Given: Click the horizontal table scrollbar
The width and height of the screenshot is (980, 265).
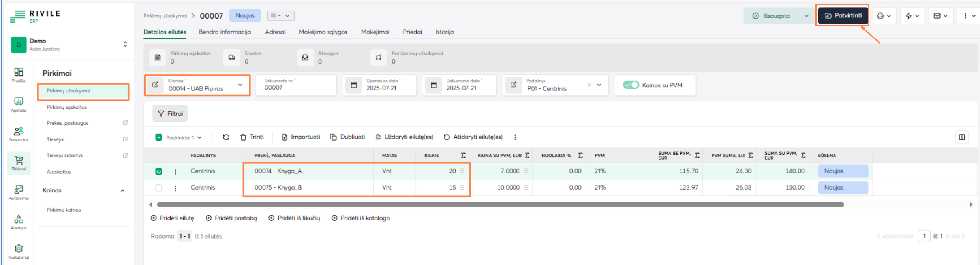Looking at the screenshot, I should (500, 205).
